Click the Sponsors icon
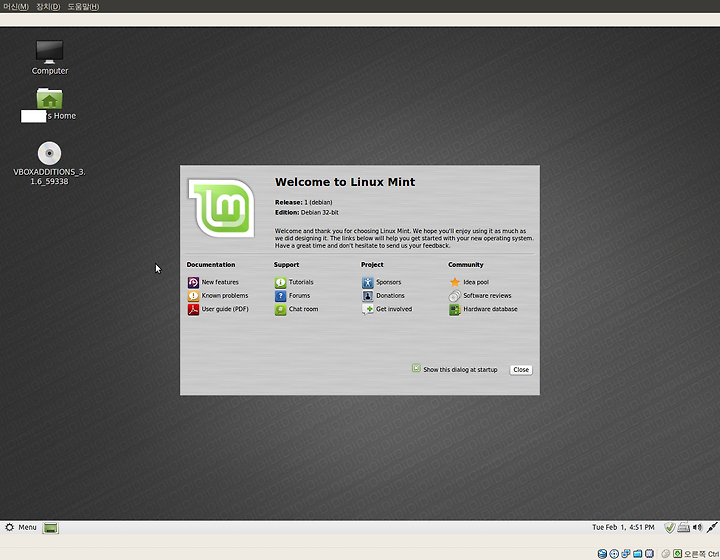Screen dimensions: 720x560 coord(368,282)
